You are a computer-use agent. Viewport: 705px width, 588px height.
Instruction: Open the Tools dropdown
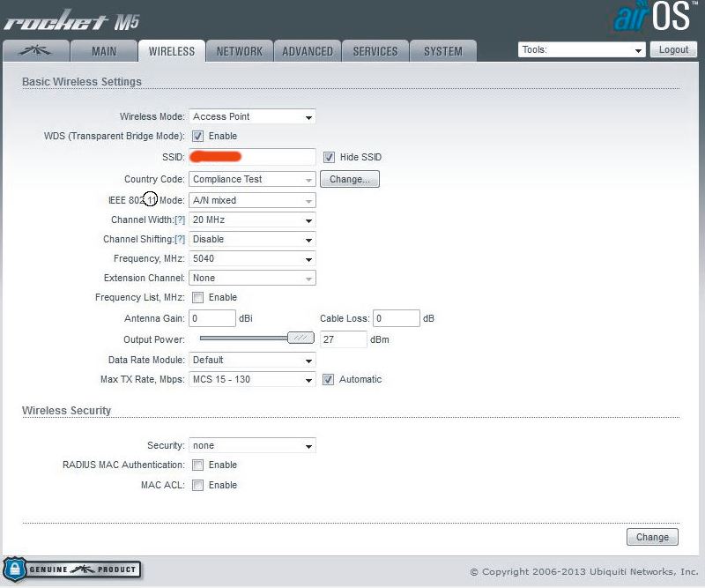click(582, 49)
